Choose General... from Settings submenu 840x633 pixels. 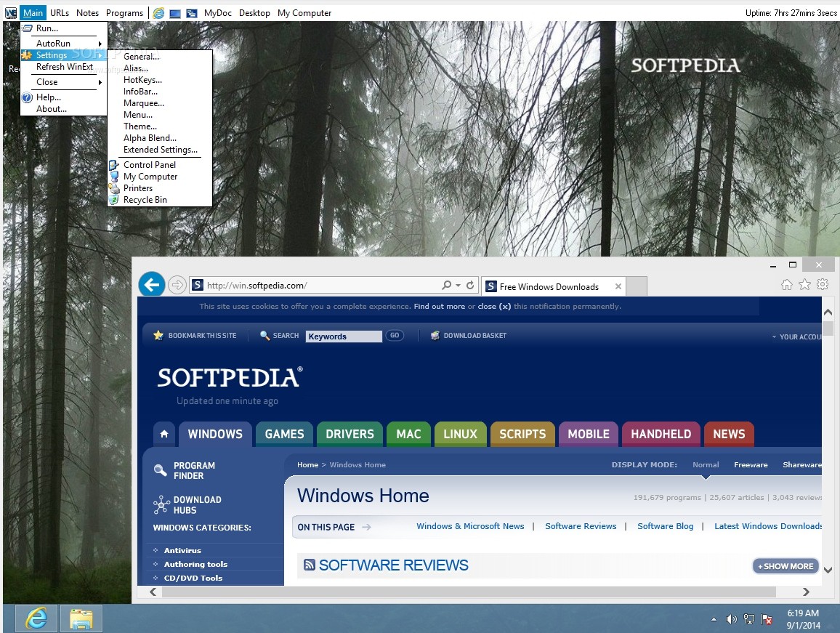142,56
